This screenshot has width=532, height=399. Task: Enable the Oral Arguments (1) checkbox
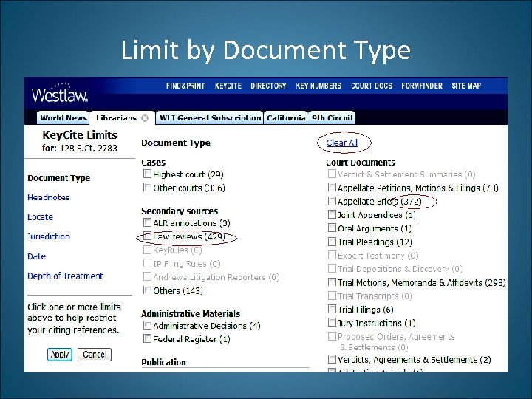(x=332, y=228)
